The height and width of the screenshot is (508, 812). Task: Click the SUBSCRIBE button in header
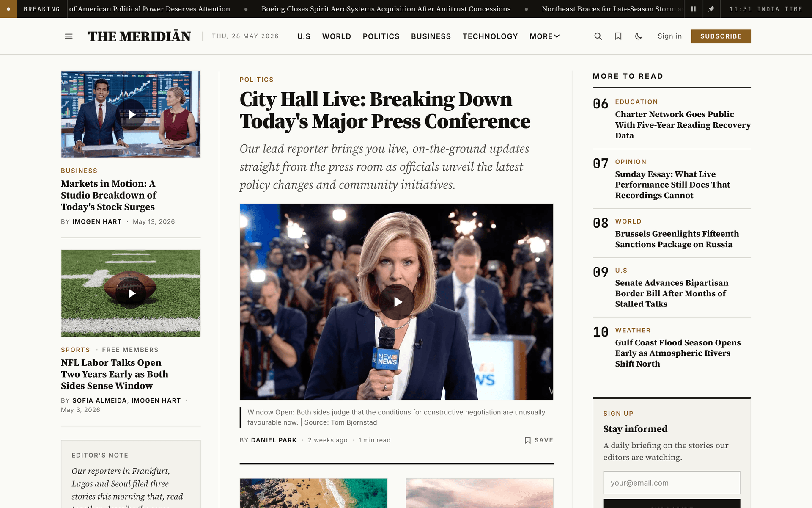tap(721, 36)
